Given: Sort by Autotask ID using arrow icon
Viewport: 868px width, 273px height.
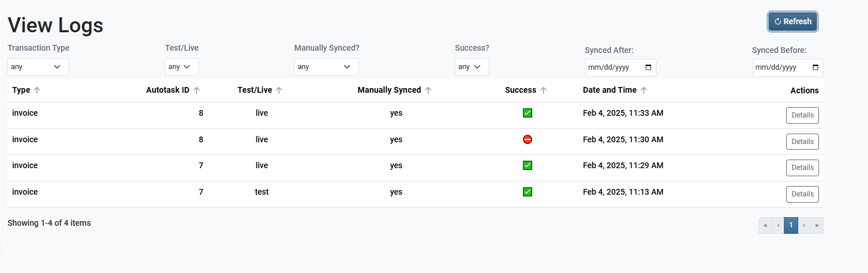Looking at the screenshot, I should tap(197, 90).
